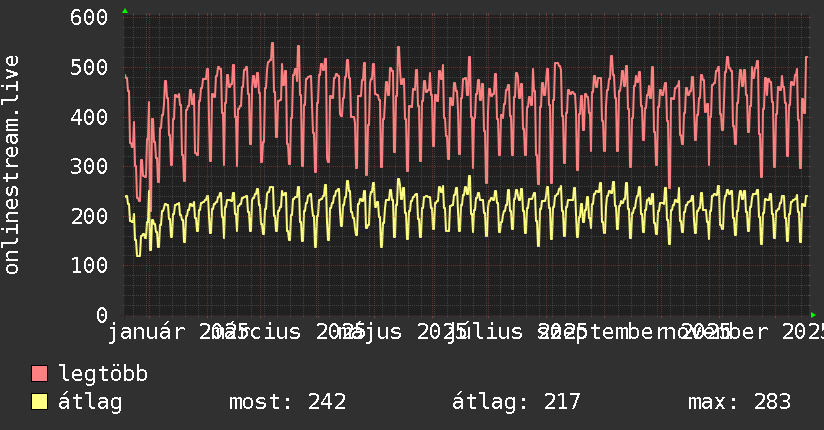Select the yellow-row 'átlag' legend label

(x=90, y=402)
